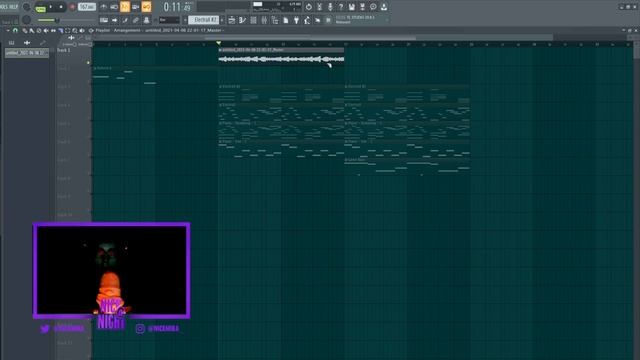
Task: Open the Browser view icon
Action: 275,20
